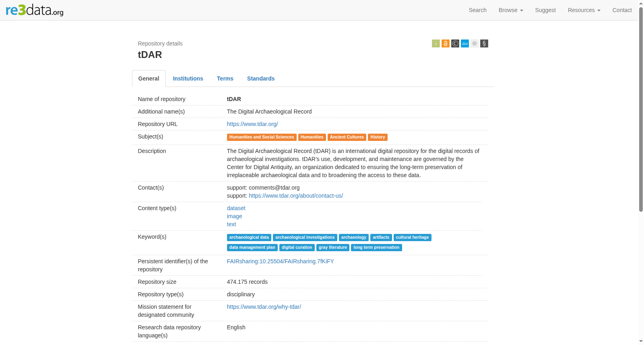
Task: Select the Standards tab
Action: pos(261,79)
